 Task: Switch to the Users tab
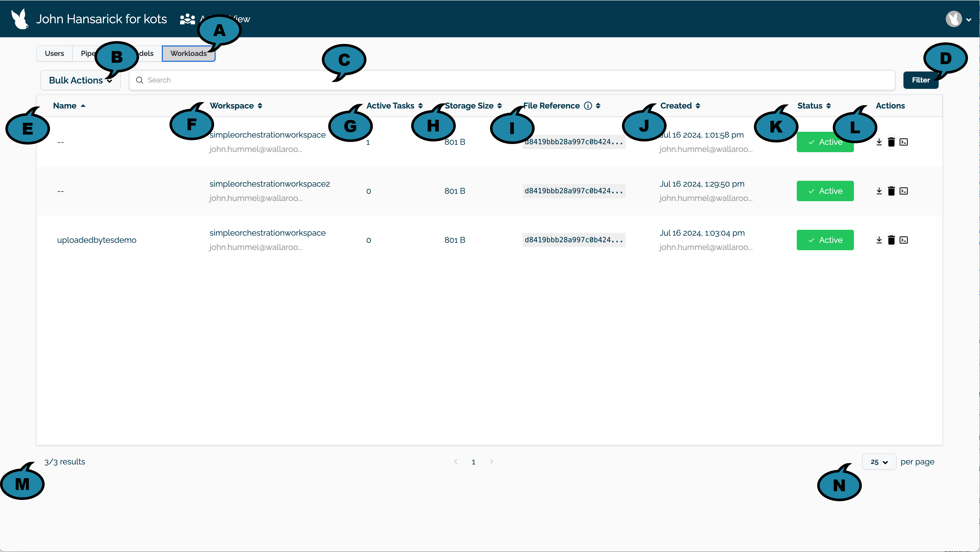54,53
